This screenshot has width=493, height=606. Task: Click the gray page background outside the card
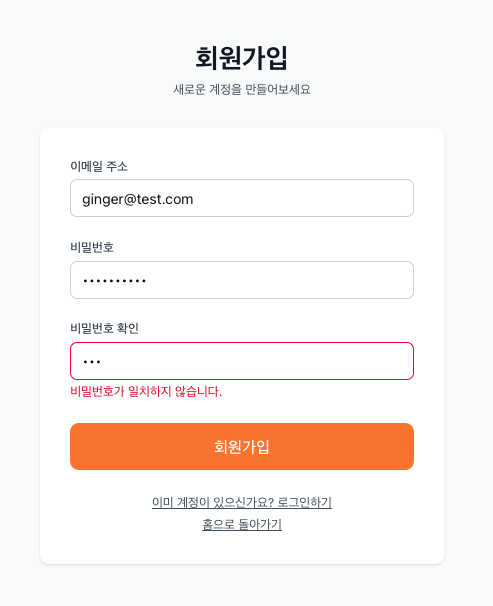point(469,309)
